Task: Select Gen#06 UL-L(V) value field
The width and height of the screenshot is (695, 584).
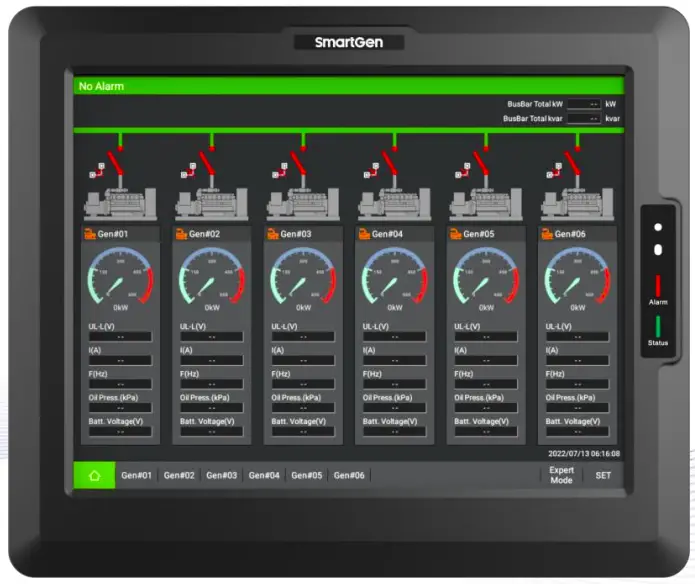Action: point(577,337)
